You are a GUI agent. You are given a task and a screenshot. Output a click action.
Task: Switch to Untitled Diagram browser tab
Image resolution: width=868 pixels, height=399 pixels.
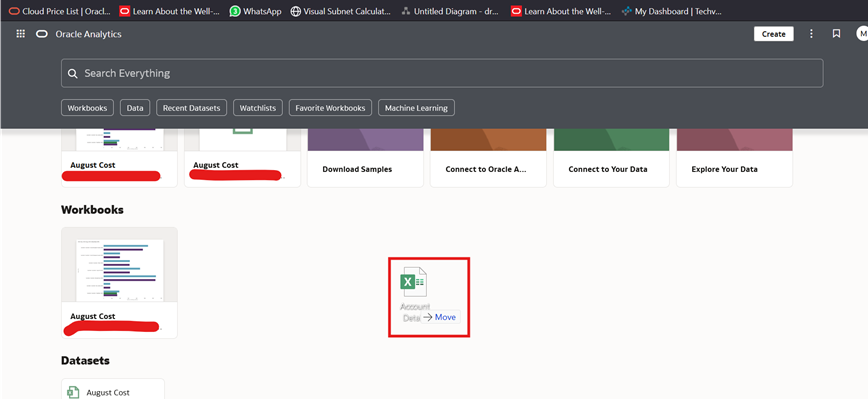pyautogui.click(x=451, y=11)
